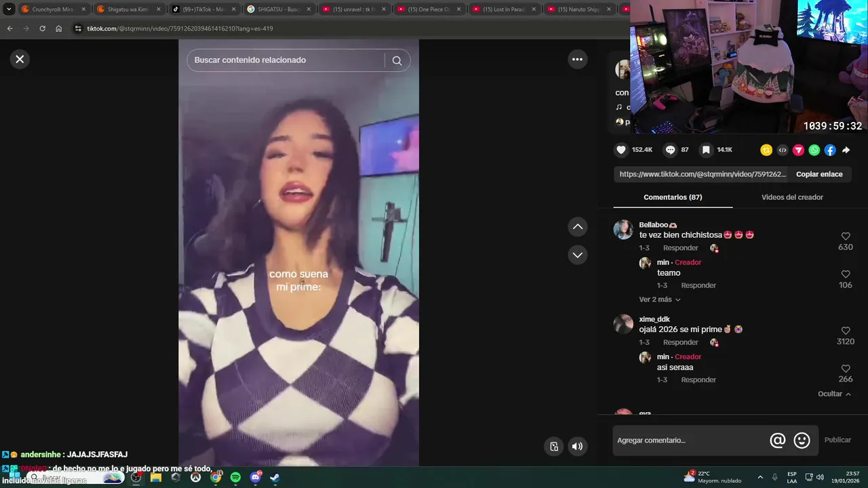Like min's 'teamo' reply
868x488 pixels.
click(846, 274)
